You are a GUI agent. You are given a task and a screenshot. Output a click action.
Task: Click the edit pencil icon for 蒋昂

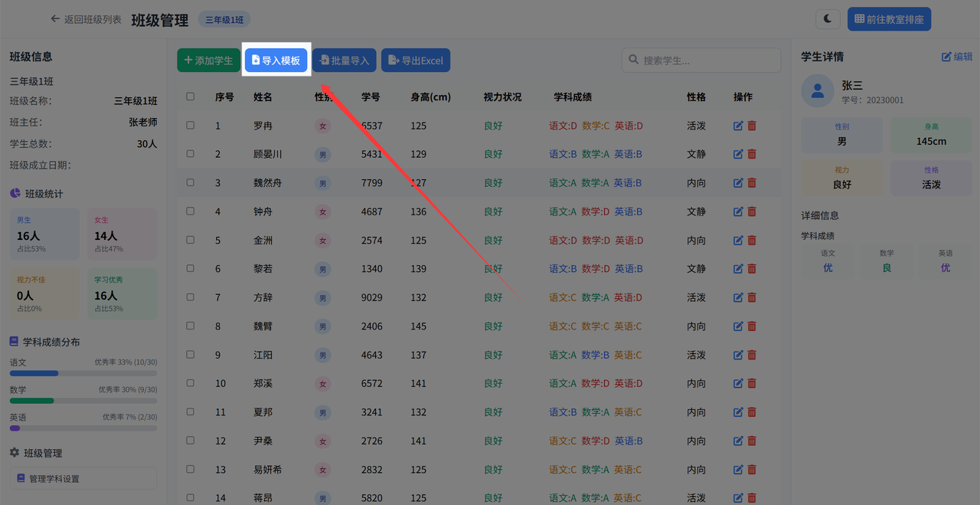(737, 497)
